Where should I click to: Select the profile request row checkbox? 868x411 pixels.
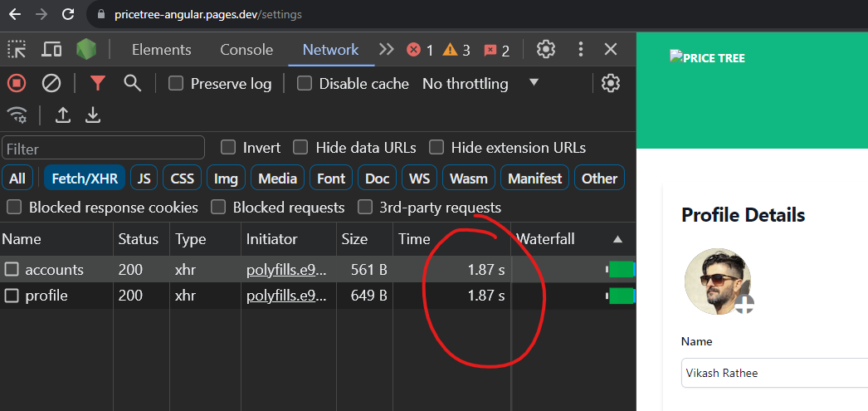tap(12, 296)
